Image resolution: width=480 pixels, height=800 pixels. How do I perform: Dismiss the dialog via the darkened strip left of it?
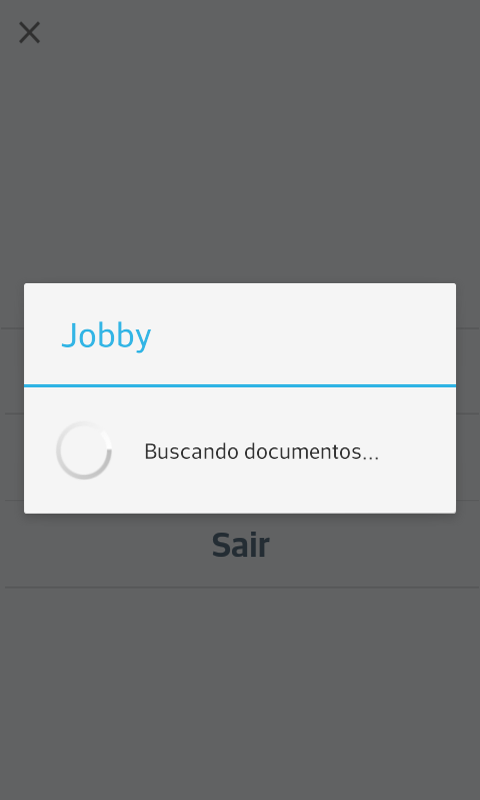(12, 398)
